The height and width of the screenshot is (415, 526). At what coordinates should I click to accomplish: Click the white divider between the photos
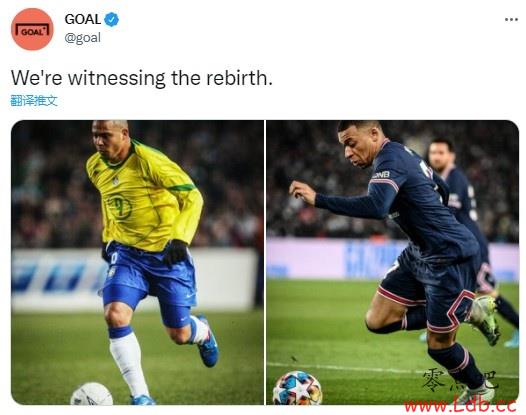coord(265,262)
